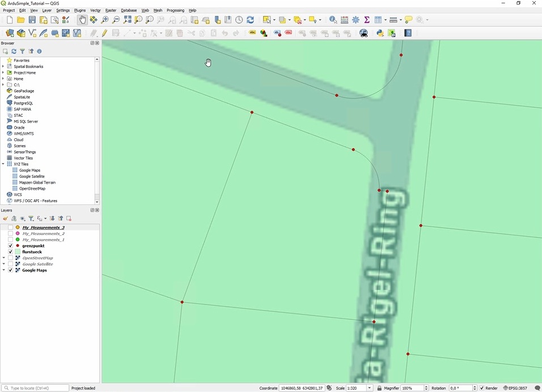Screen dimensions: 542x392
Task: Click the flurstueck layer green color swatch
Action: pos(18,252)
